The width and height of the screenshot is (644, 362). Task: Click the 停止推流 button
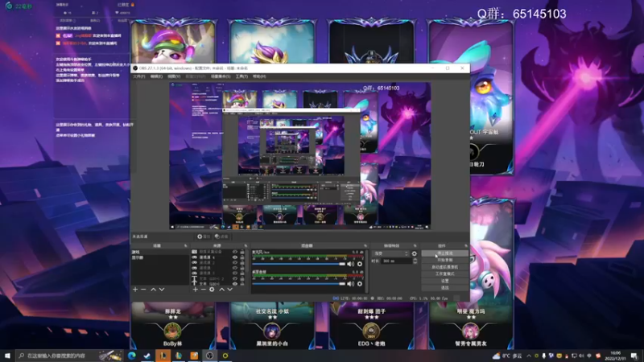coord(445,253)
